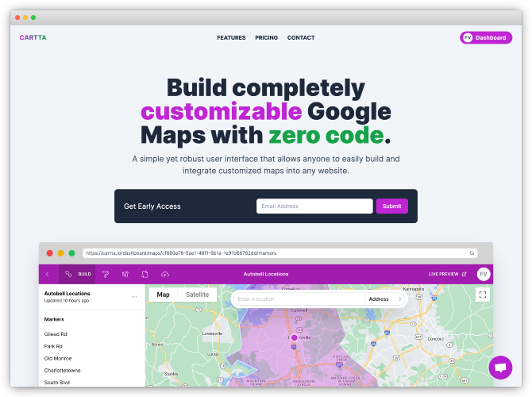Select the South Blvd marker
This screenshot has height=397, width=532.
[57, 383]
